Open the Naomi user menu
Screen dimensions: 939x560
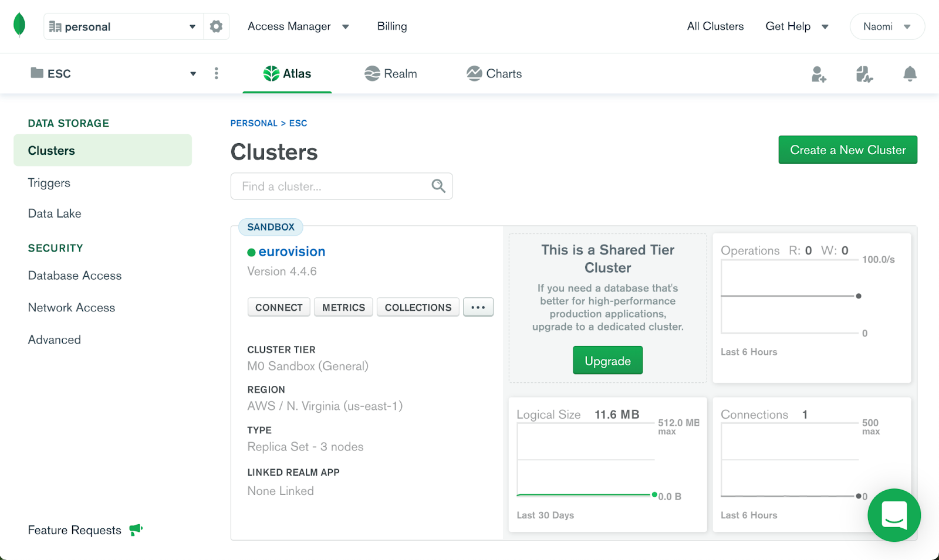[x=887, y=26]
